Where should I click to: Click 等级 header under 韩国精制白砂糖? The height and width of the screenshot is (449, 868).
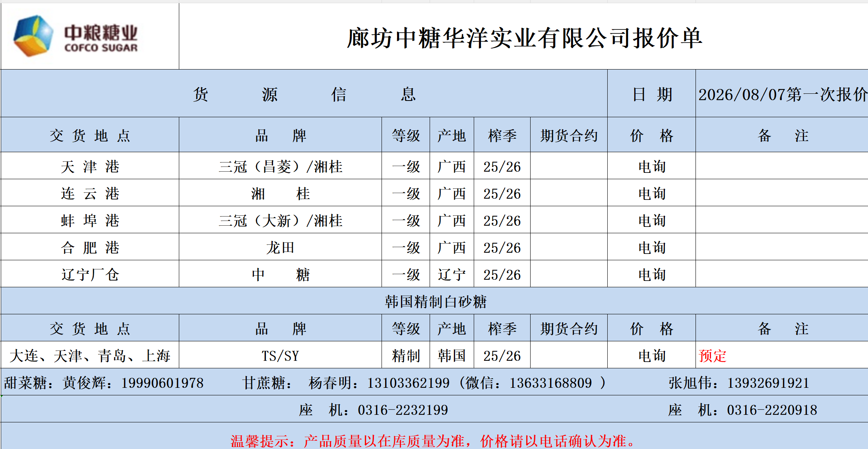(406, 328)
